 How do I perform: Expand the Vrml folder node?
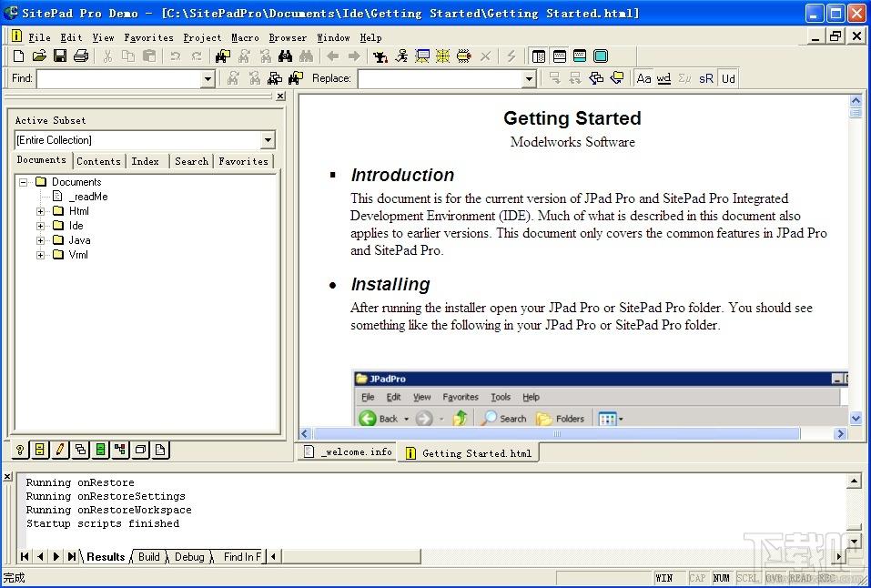[x=40, y=255]
